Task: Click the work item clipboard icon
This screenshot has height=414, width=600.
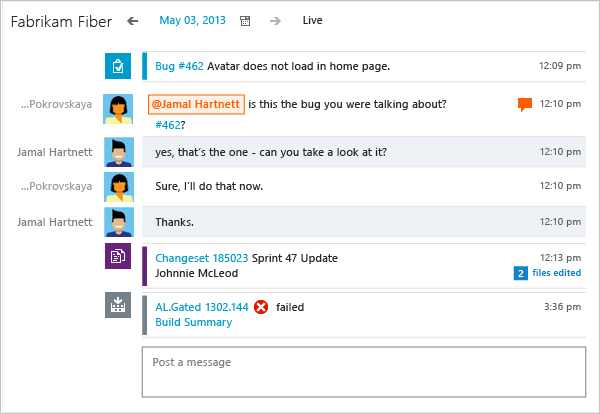Action: (118, 67)
